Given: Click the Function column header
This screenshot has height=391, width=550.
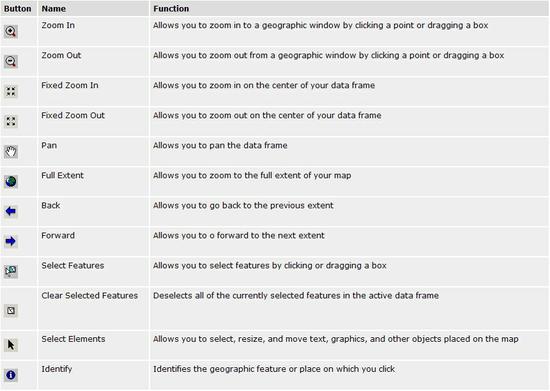Looking at the screenshot, I should click(x=171, y=8).
